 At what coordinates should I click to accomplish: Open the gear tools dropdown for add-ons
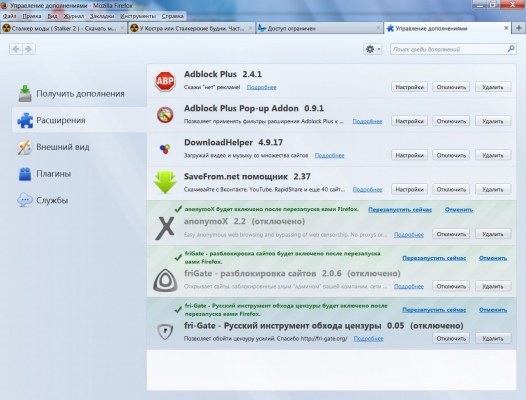(x=373, y=49)
